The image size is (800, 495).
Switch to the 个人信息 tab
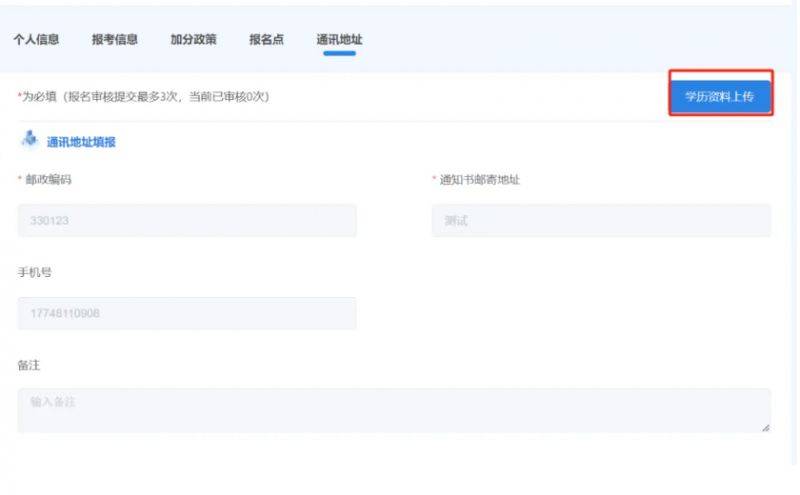coord(35,40)
